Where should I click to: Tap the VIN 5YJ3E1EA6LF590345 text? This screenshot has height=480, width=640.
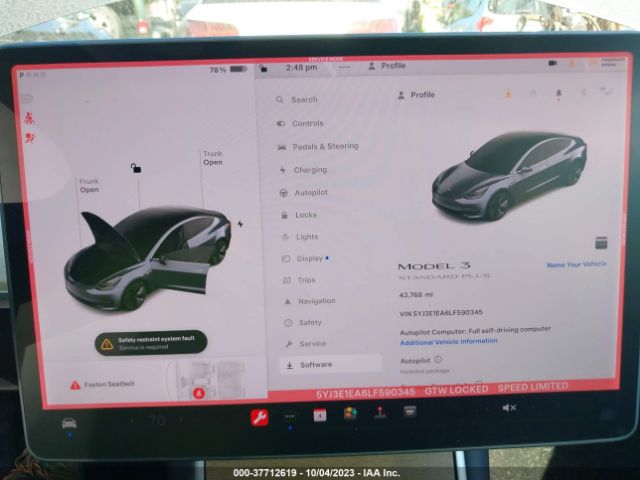pos(441,313)
